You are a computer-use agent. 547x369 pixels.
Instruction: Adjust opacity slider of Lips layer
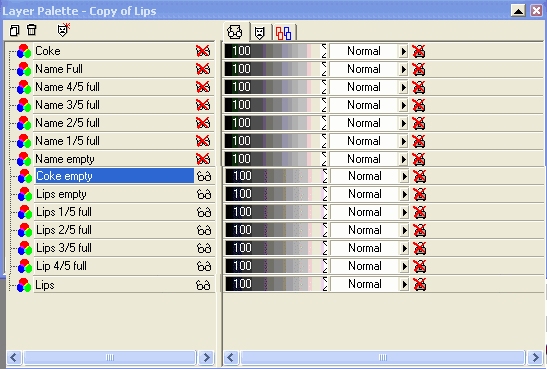(276, 284)
